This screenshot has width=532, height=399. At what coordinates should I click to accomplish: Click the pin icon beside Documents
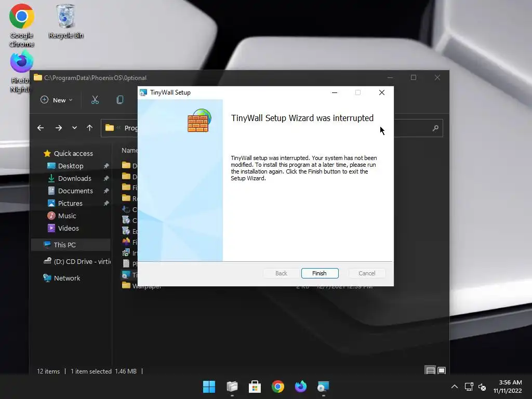pyautogui.click(x=106, y=191)
